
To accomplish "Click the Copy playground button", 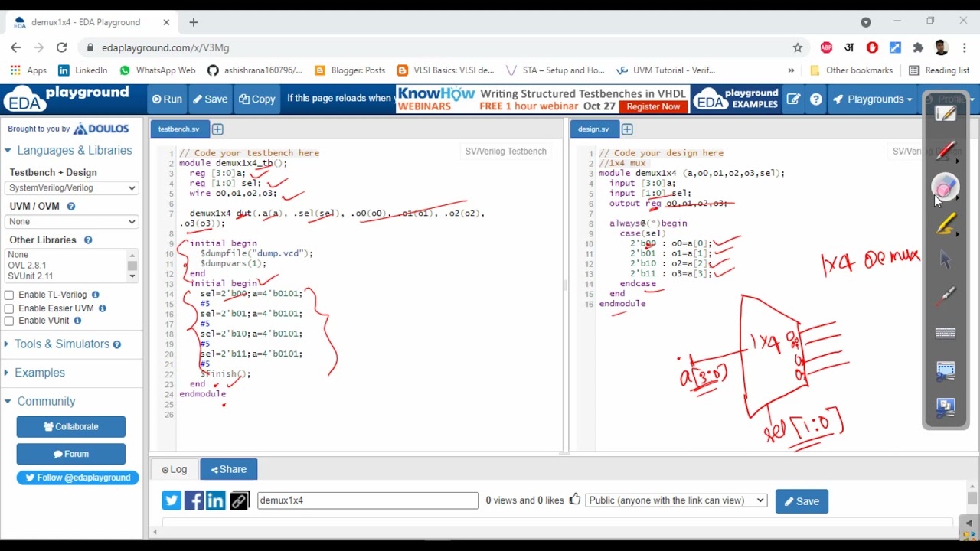I will click(257, 99).
